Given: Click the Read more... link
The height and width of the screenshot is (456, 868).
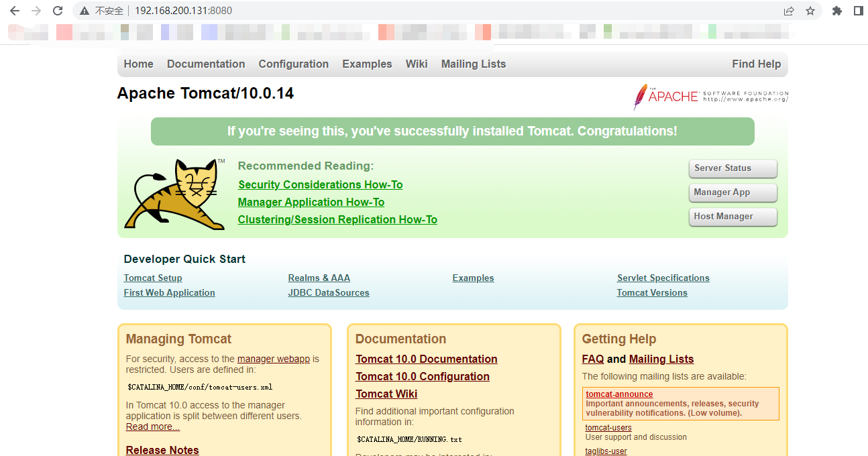Looking at the screenshot, I should 153,426.
